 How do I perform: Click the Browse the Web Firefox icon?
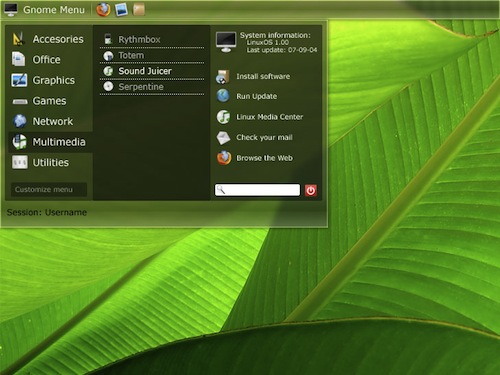coord(224,158)
